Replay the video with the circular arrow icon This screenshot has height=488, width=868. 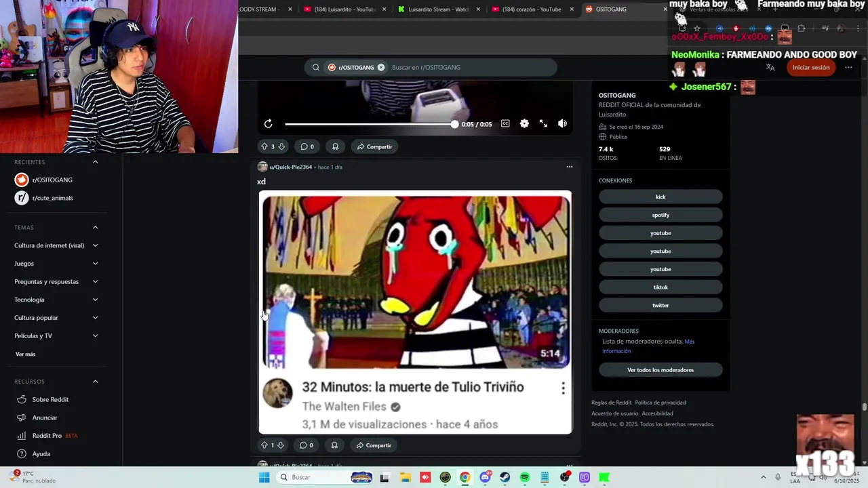(x=269, y=123)
